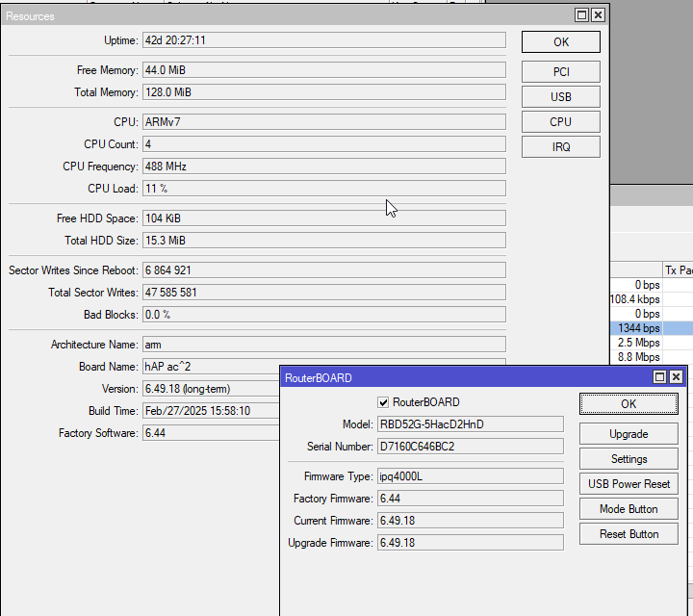Open the Reset Button configuration
This screenshot has height=616, width=693.
click(x=629, y=534)
